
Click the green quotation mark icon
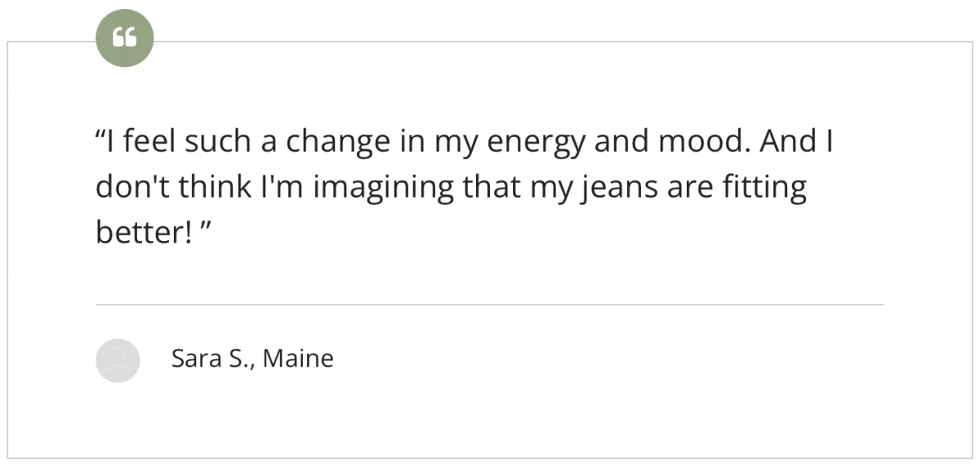click(x=124, y=38)
